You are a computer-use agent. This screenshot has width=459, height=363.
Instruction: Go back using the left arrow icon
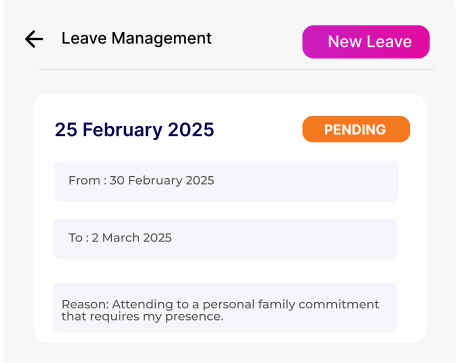34,39
